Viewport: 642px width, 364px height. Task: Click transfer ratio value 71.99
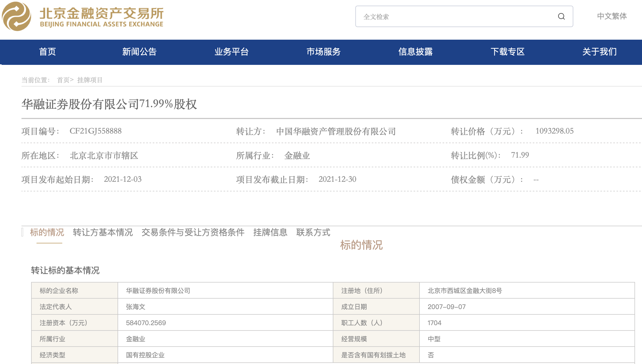point(520,155)
